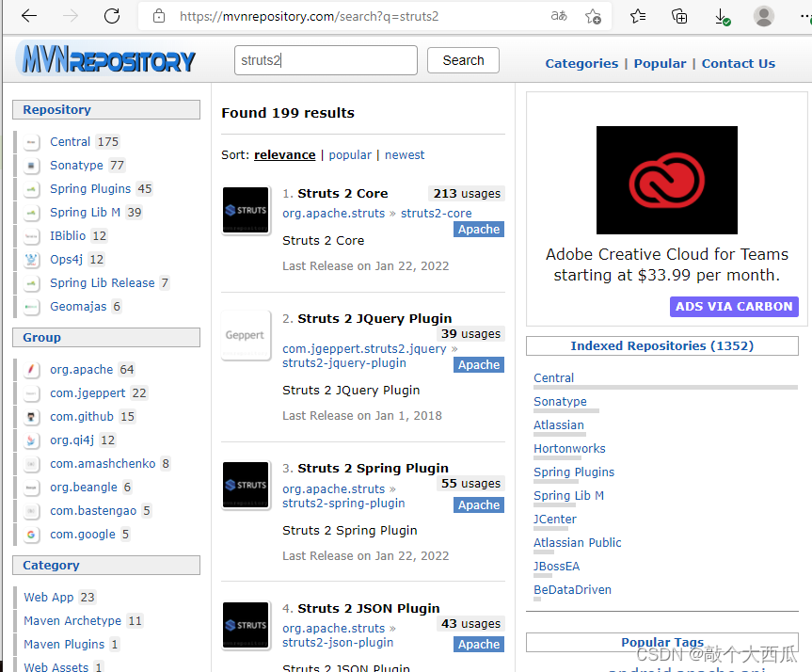Filter by Web App category
This screenshot has height=672, width=812.
coord(49,597)
